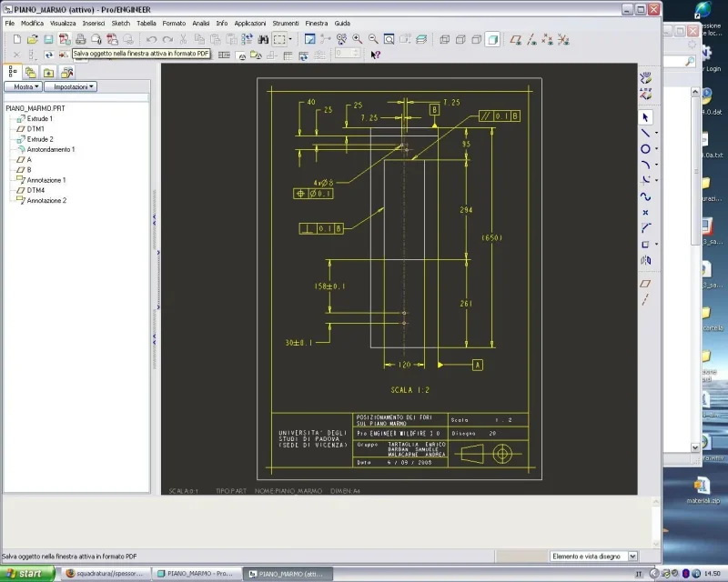Expand the Use Edge tool flyout arrow

click(x=656, y=244)
